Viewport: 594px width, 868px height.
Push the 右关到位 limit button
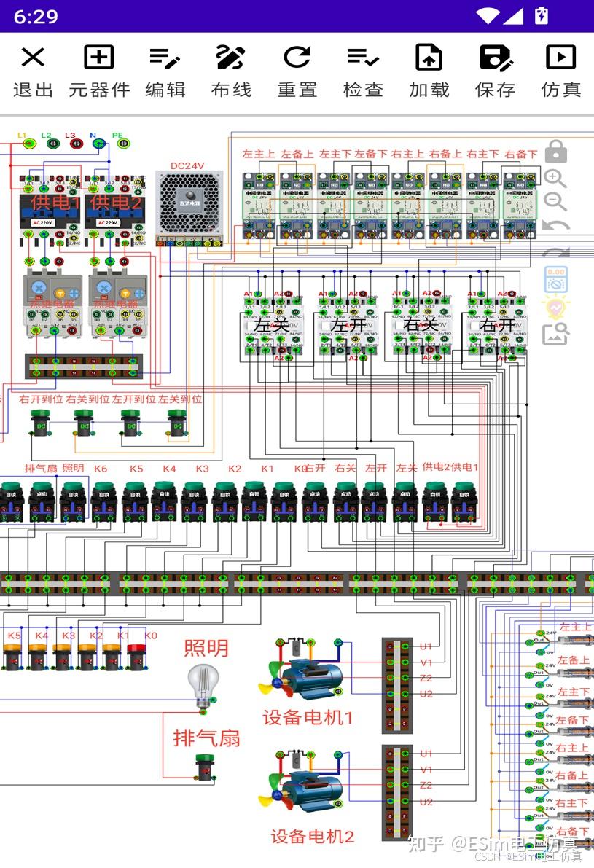[84, 423]
